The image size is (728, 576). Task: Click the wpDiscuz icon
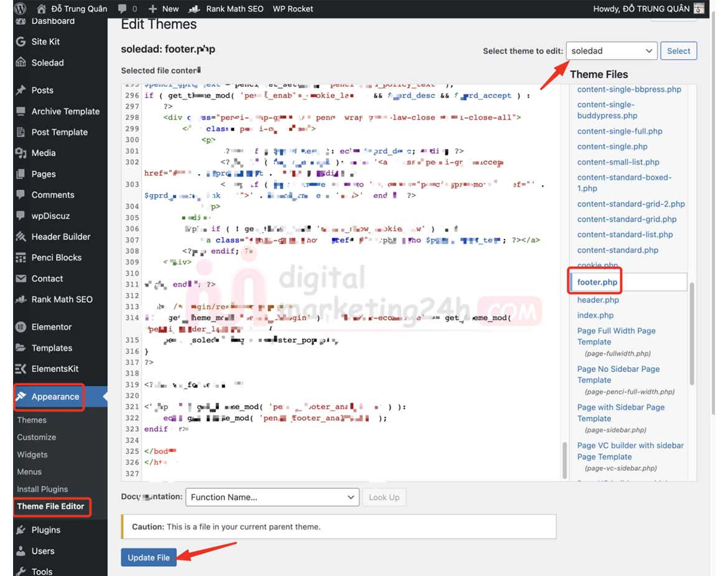[x=21, y=215]
